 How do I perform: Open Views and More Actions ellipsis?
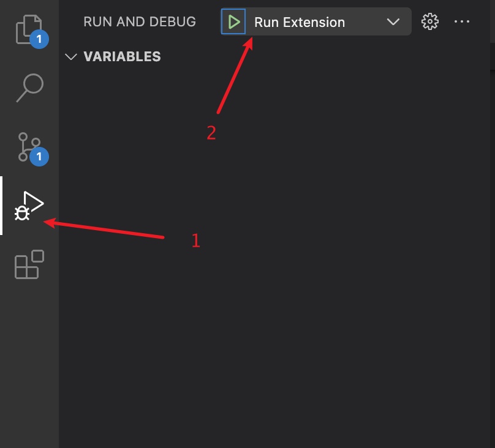[x=461, y=22]
